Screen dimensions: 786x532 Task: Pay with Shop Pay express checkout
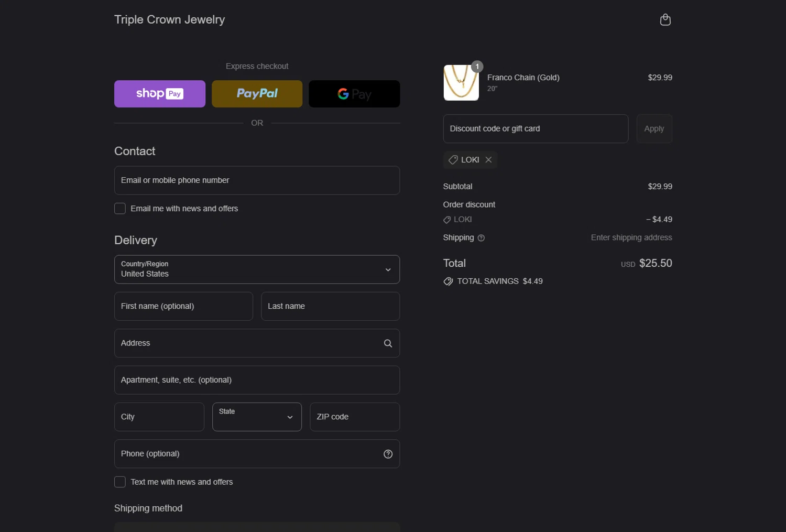[x=160, y=94]
